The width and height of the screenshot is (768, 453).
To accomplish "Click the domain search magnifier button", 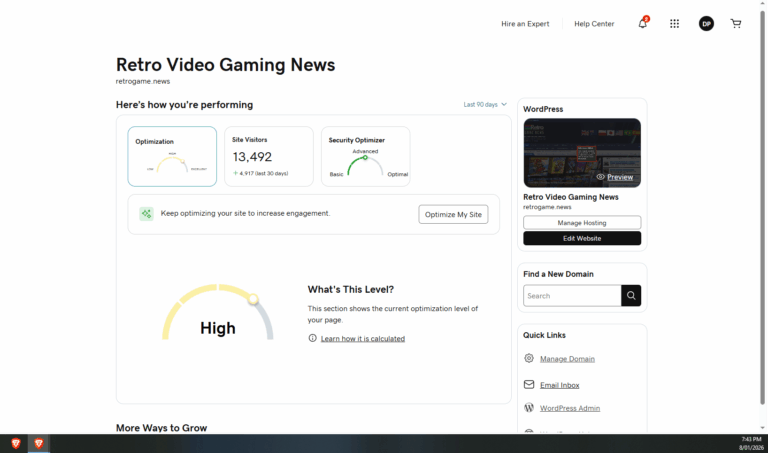I will [631, 295].
